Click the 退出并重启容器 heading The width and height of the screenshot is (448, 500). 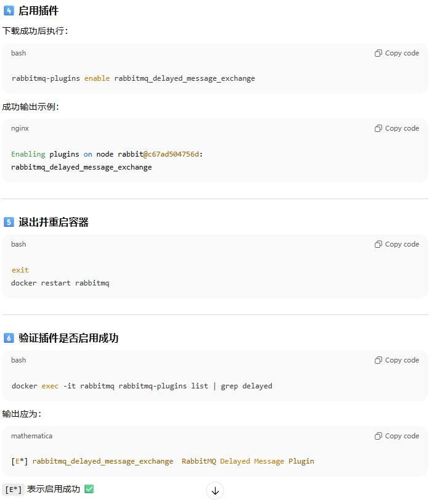(x=54, y=223)
